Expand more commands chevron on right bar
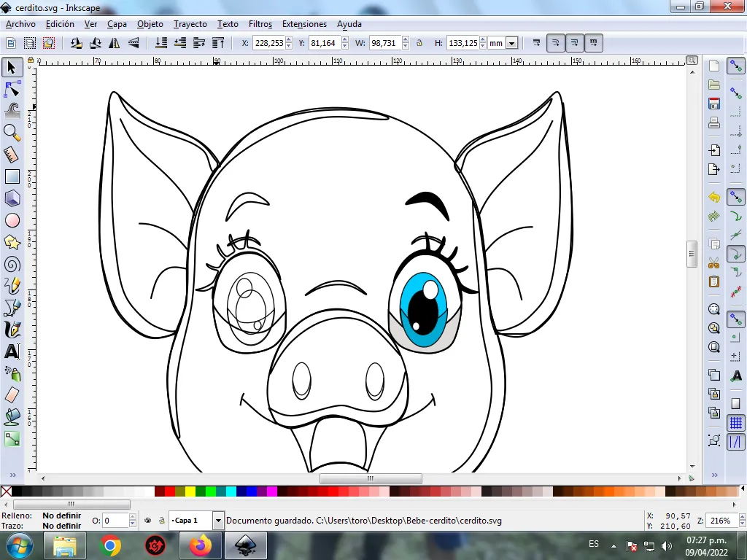This screenshot has width=747, height=560. click(715, 475)
